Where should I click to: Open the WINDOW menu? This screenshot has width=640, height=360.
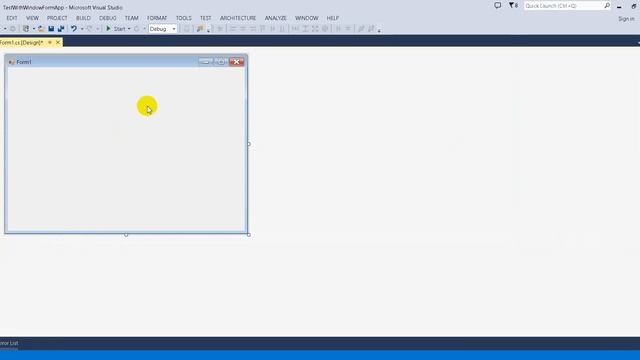(x=307, y=18)
